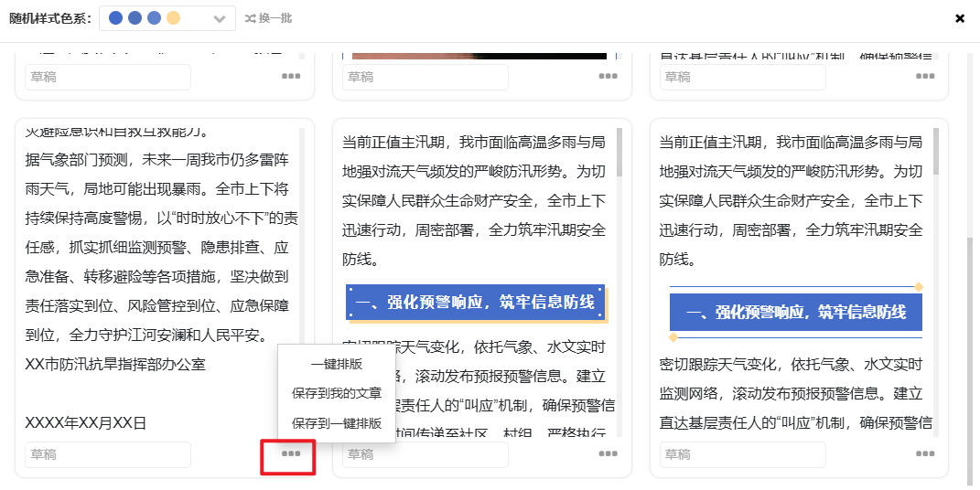Select 保存到我的文章 in the popup menu
Screen dimensions: 980x490
pyautogui.click(x=337, y=393)
